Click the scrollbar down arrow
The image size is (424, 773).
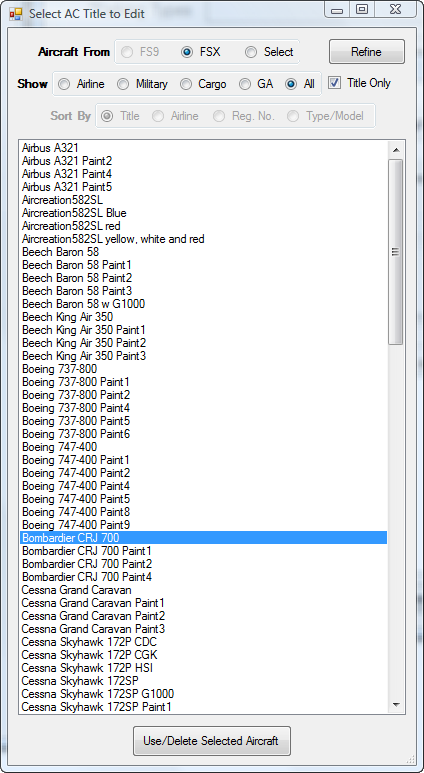point(396,705)
